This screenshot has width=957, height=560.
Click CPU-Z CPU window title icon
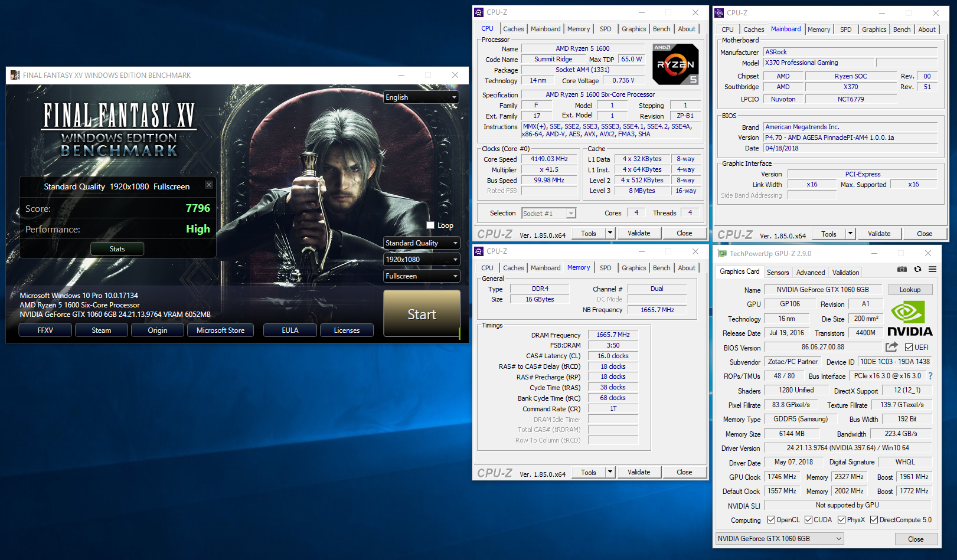pyautogui.click(x=479, y=12)
